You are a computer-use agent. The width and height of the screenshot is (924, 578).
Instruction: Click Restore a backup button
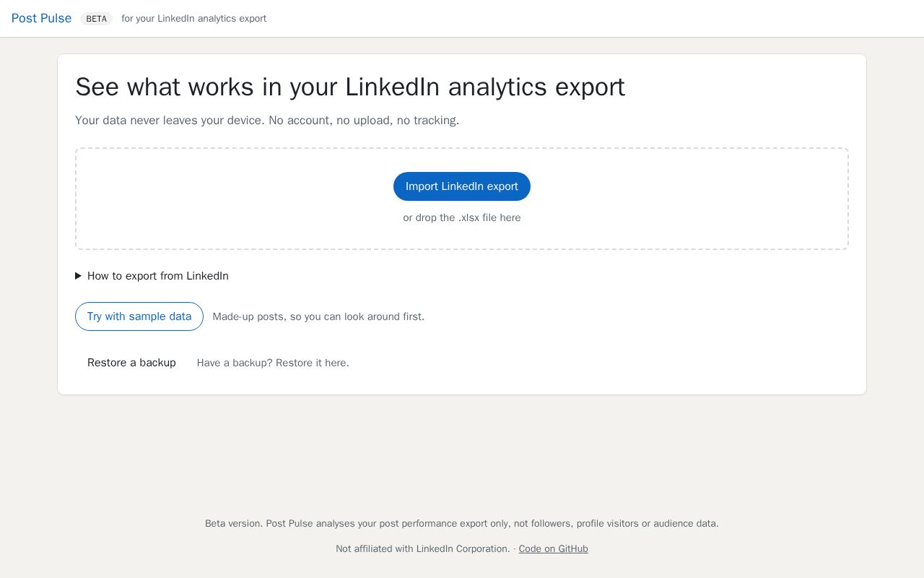pos(131,363)
